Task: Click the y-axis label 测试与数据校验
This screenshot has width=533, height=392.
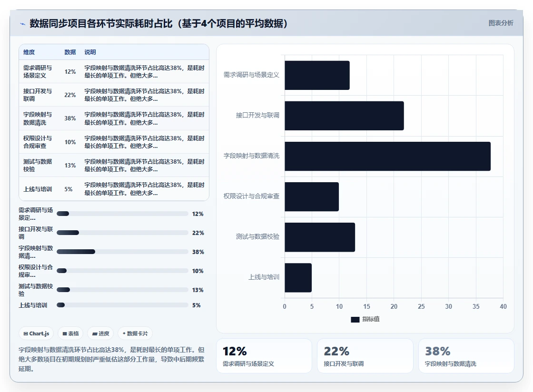Action: coord(257,236)
